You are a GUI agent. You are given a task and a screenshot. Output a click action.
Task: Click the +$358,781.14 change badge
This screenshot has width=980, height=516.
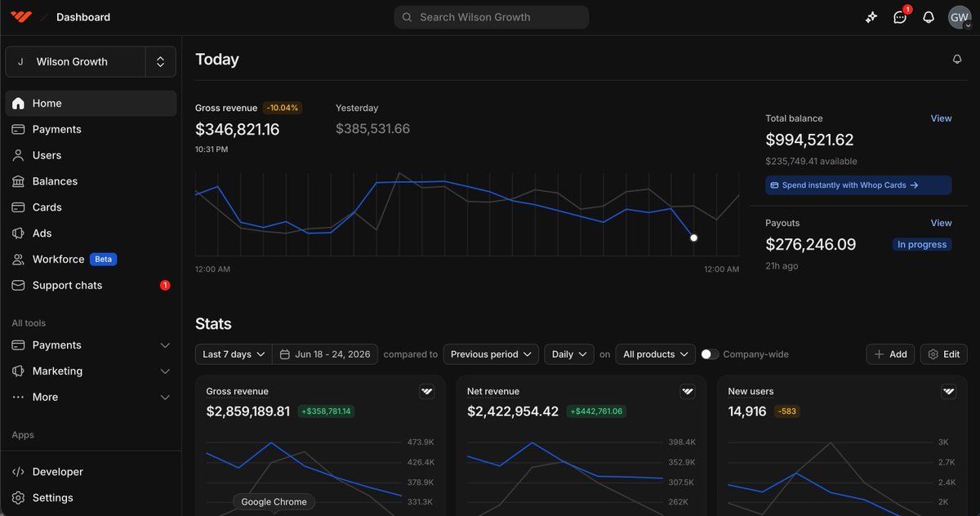click(x=326, y=411)
